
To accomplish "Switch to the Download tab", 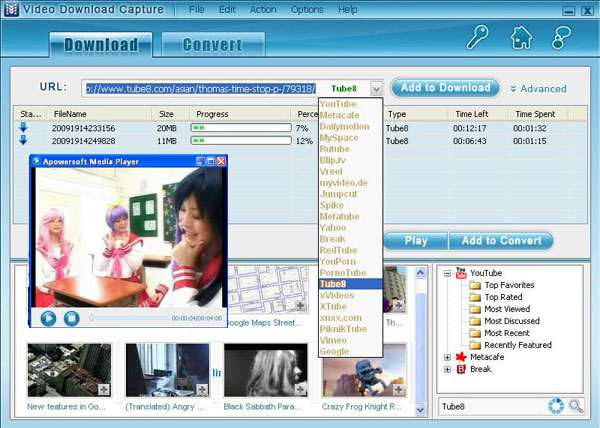I will (101, 45).
